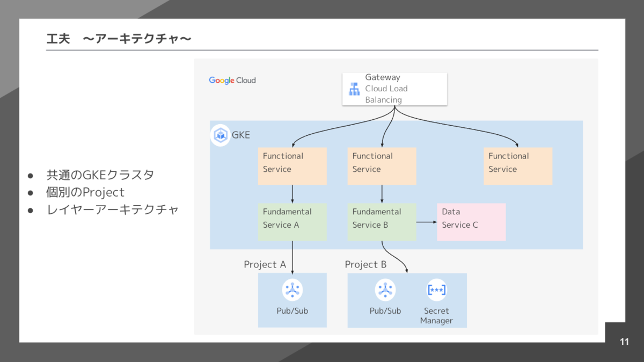Click the 'Secret Manager' label text

click(436, 316)
